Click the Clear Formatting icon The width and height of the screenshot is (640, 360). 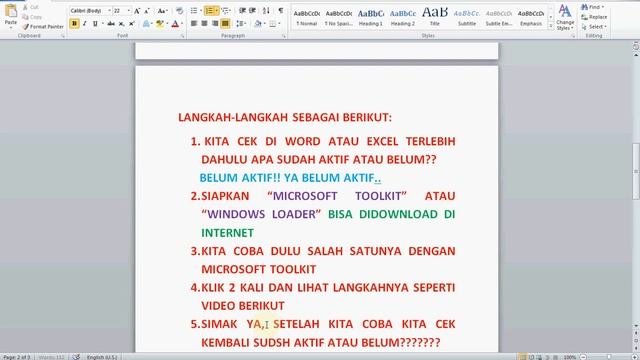tap(179, 11)
